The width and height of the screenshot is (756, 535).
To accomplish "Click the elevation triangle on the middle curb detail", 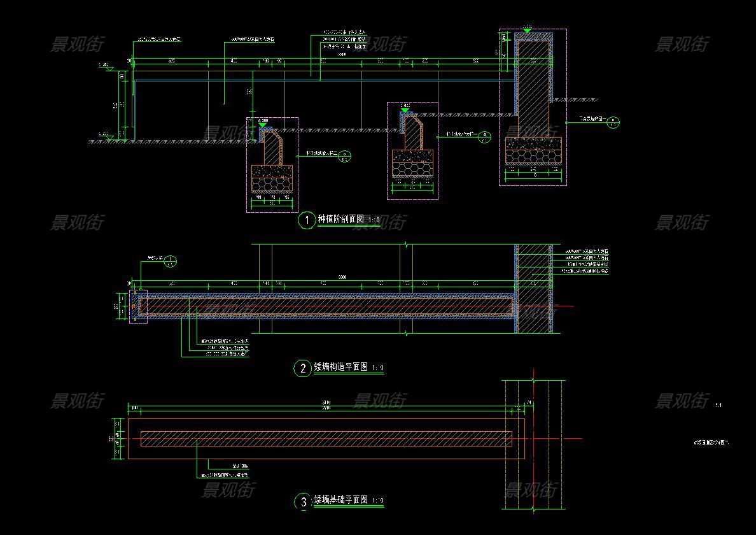I will [405, 111].
